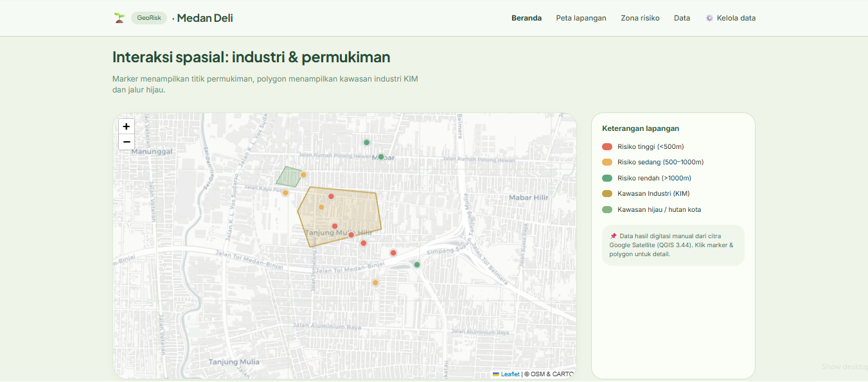Image resolution: width=868 pixels, height=382 pixels.
Task: Click the Risiko rendah (>1000m) legend label
Action: pyautogui.click(x=654, y=178)
